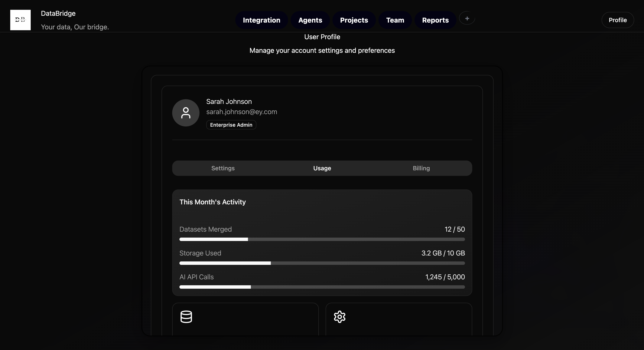The image size is (644, 350).
Task: Open Reports from top navigation
Action: point(435,20)
